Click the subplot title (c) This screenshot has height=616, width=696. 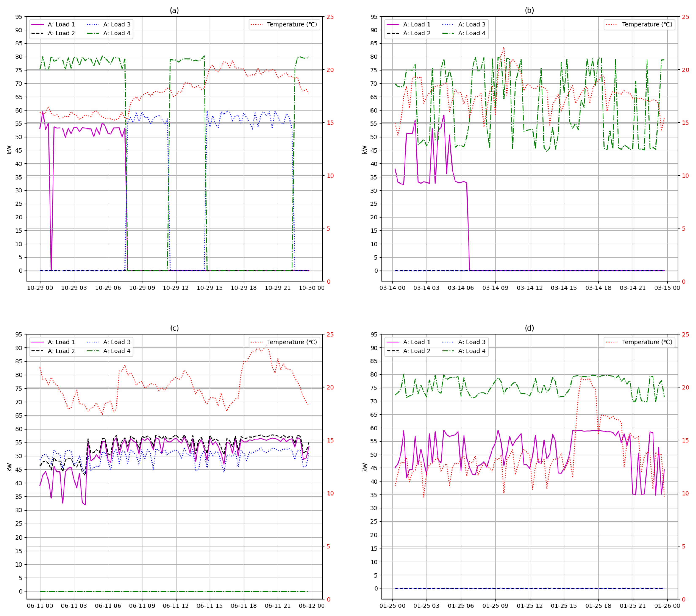tap(174, 328)
